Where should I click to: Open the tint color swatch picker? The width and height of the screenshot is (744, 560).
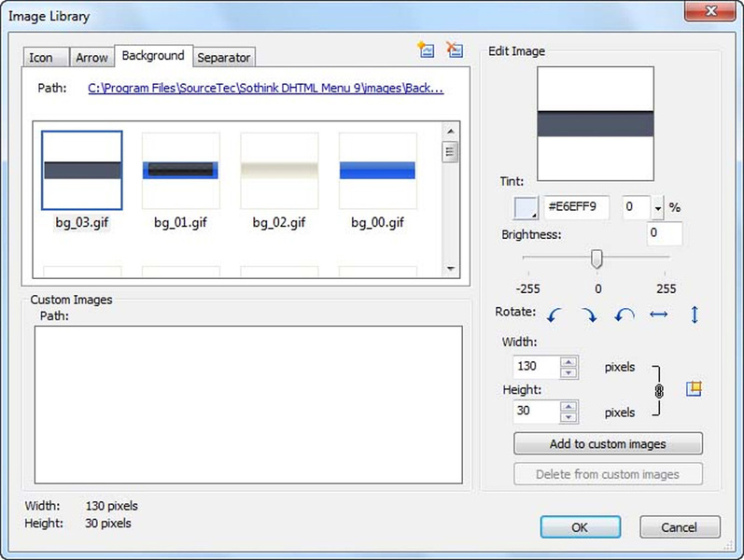pos(526,208)
